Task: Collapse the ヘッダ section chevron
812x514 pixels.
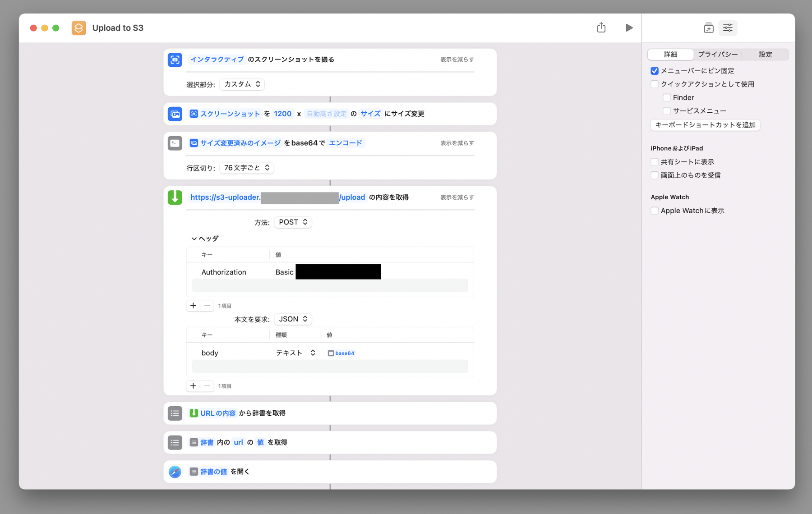Action: pyautogui.click(x=194, y=239)
